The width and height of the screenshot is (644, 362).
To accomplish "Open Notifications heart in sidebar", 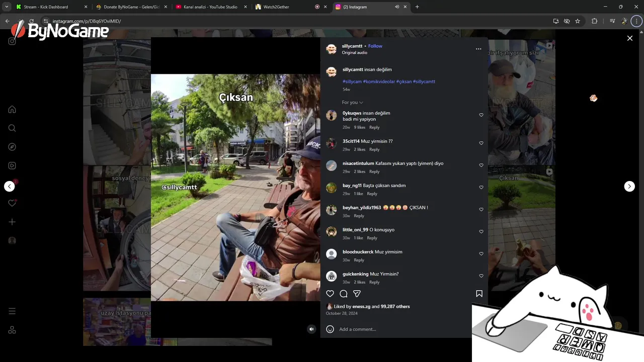I will coord(12,203).
